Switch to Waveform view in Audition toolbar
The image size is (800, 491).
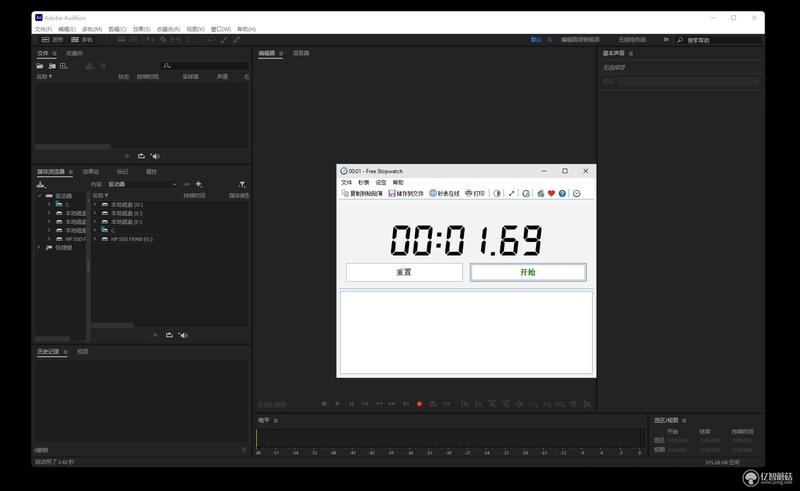pos(52,40)
